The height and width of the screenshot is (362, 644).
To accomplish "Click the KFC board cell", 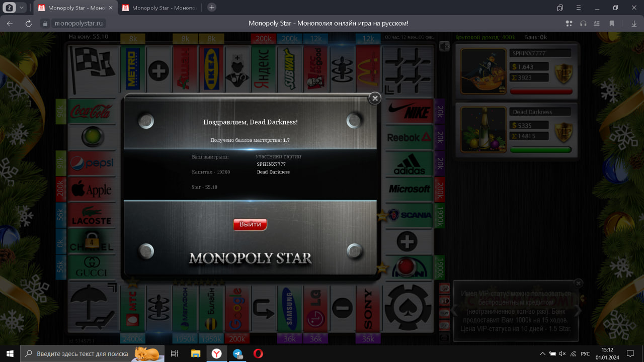I will (316, 68).
